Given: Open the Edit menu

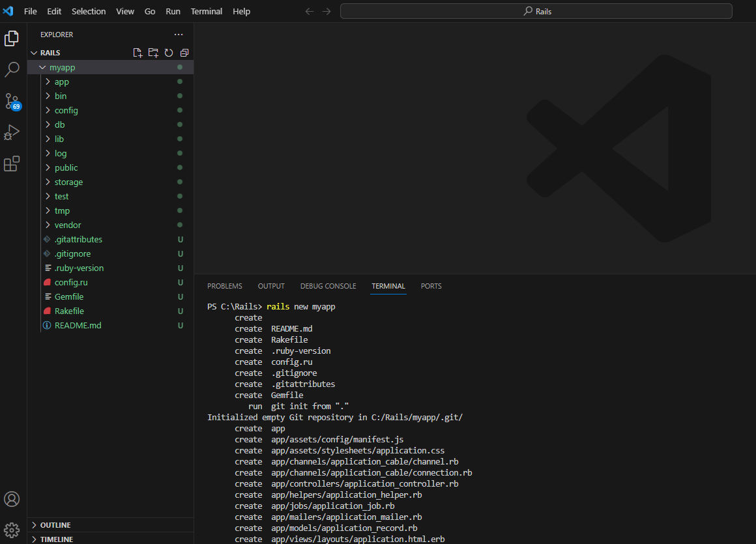Looking at the screenshot, I should [54, 11].
